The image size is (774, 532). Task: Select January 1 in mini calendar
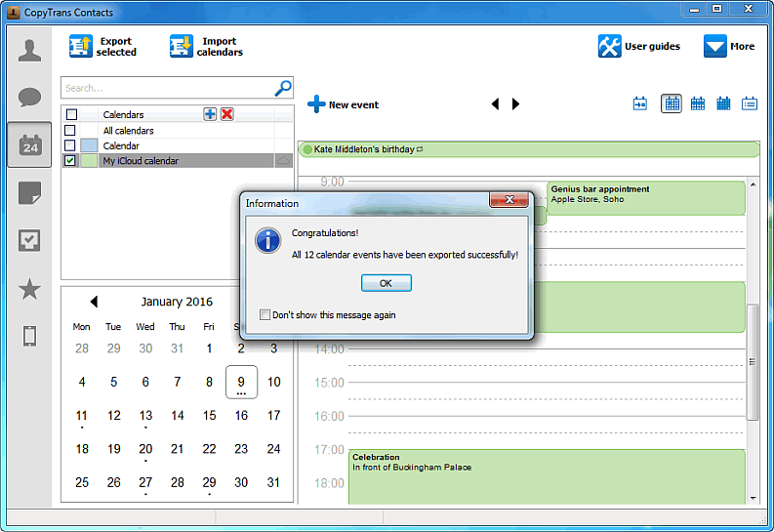pyautogui.click(x=209, y=348)
